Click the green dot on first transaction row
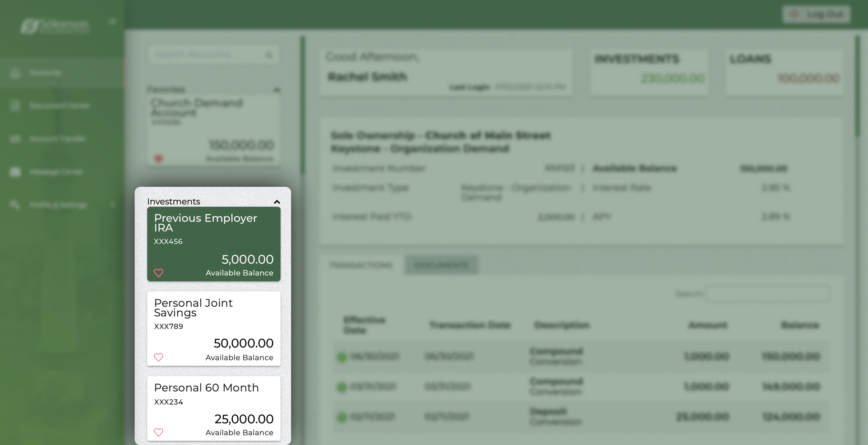This screenshot has height=445, width=868. (342, 357)
